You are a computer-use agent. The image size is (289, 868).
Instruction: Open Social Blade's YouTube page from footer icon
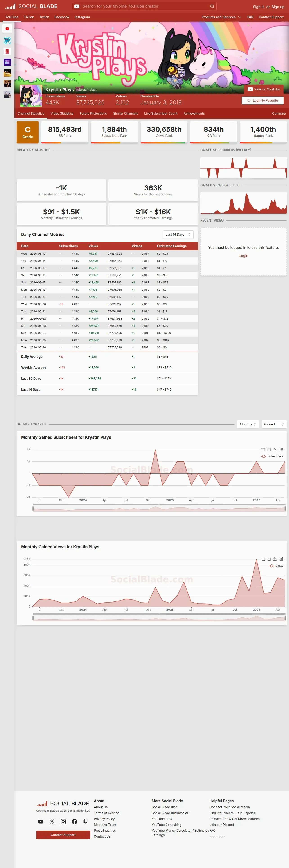41,822
